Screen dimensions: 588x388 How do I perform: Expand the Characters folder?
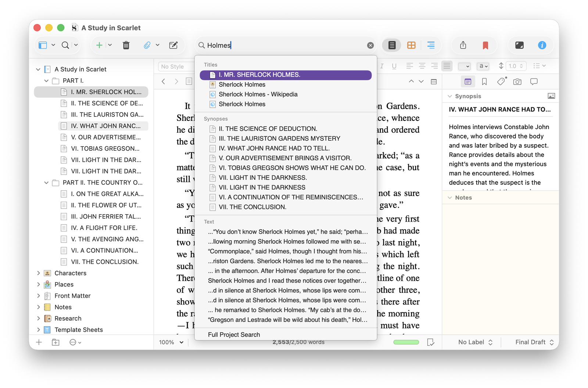click(x=38, y=273)
